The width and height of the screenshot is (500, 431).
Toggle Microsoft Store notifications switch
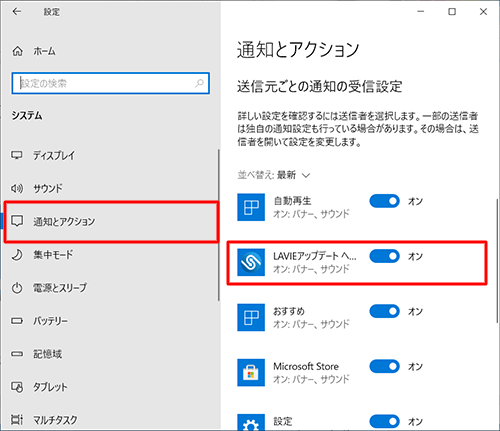[x=384, y=366]
